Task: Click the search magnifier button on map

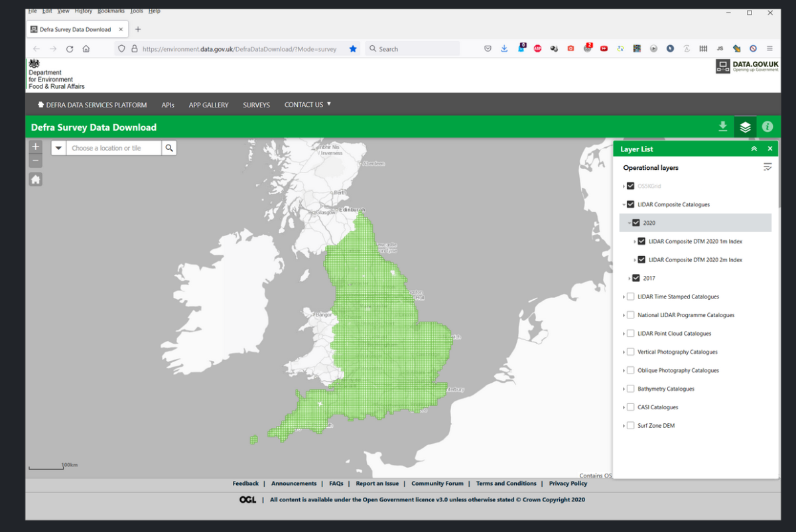Action: pos(169,148)
